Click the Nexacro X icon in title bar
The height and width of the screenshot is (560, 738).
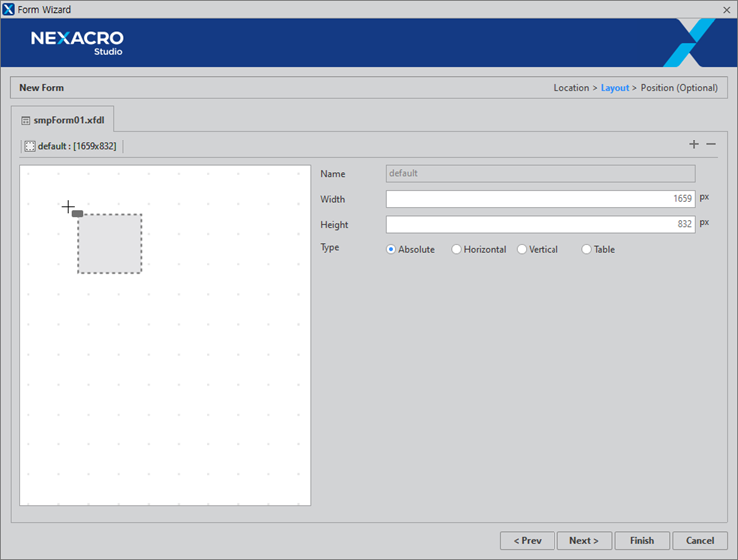pos(8,9)
